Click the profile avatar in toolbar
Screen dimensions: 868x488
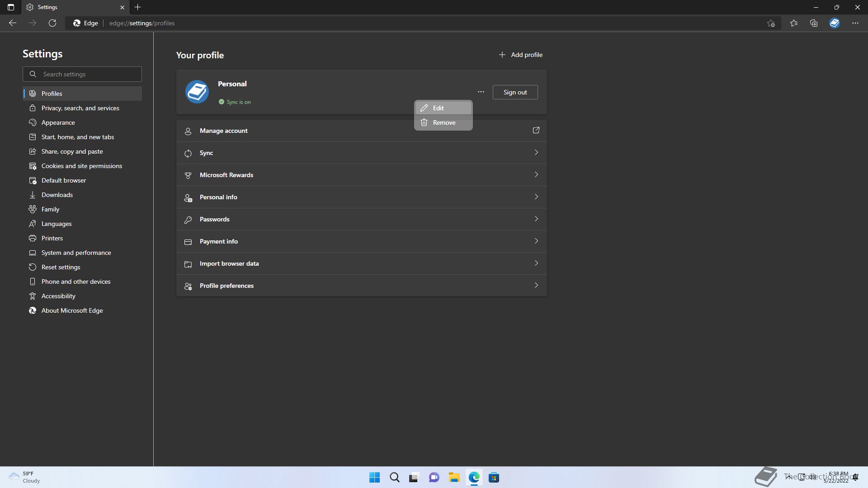(835, 23)
